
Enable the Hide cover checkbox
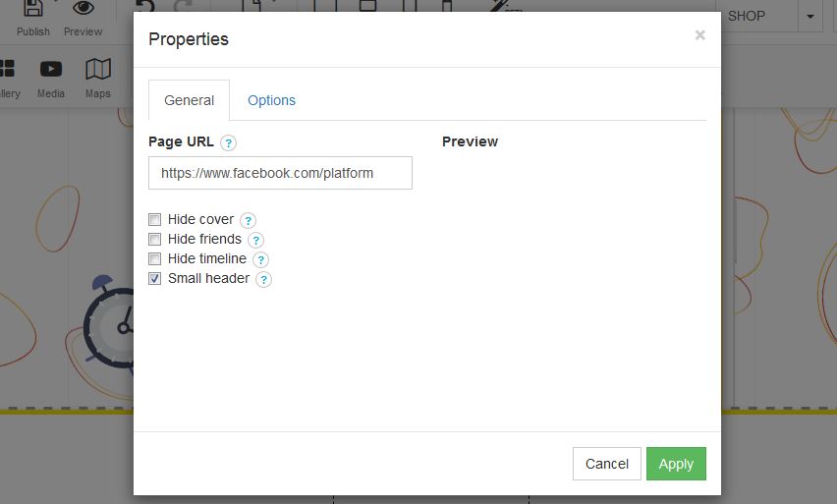(x=155, y=220)
